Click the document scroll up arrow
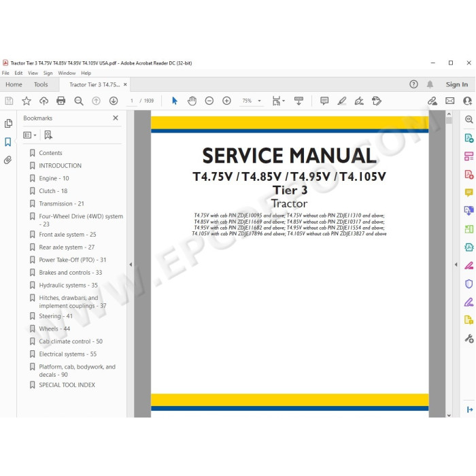 pyautogui.click(x=449, y=114)
